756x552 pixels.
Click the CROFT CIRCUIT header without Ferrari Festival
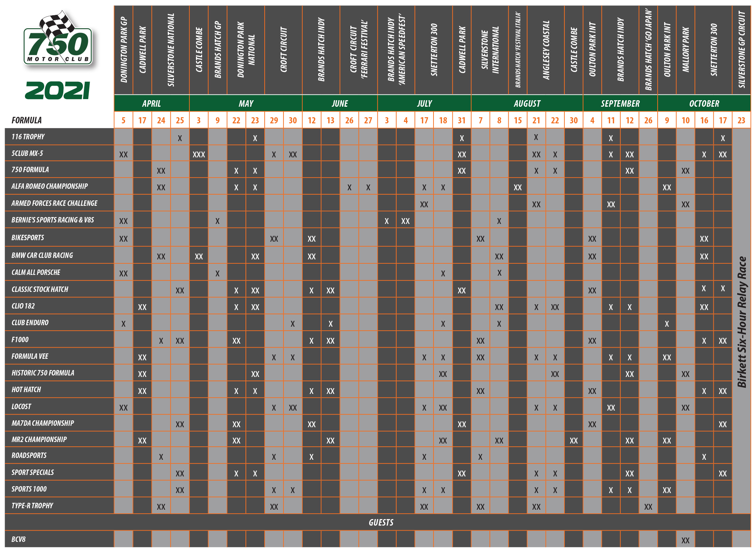pos(283,50)
